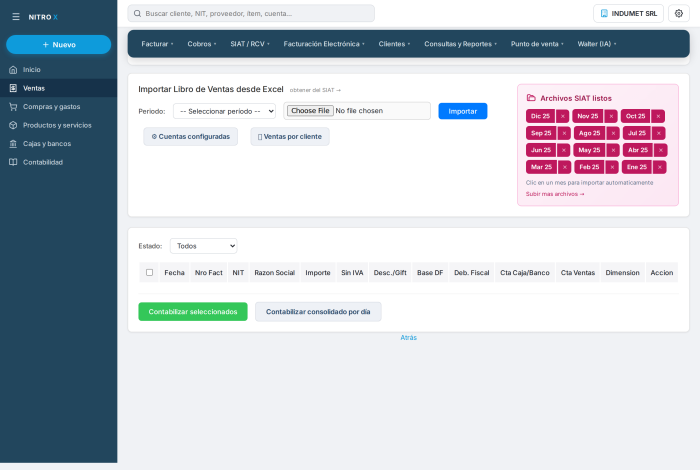Go to Inicio in sidebar
700x470 pixels.
58,70
